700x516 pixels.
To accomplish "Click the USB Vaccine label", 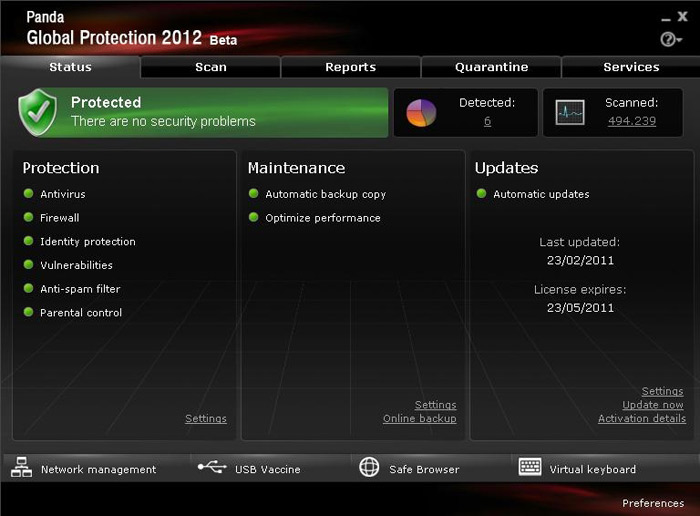I will pyautogui.click(x=267, y=470).
